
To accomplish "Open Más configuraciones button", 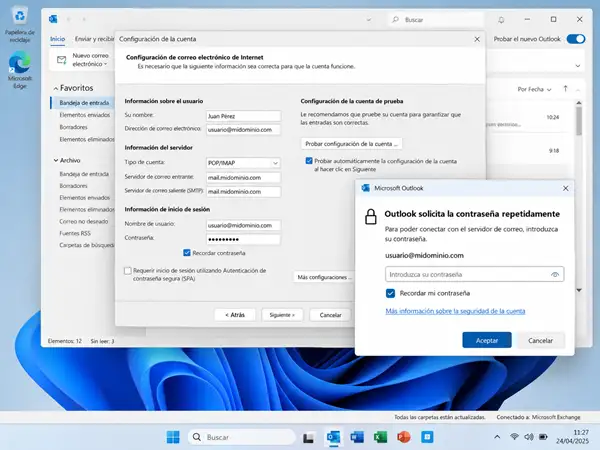I will pyautogui.click(x=324, y=277).
